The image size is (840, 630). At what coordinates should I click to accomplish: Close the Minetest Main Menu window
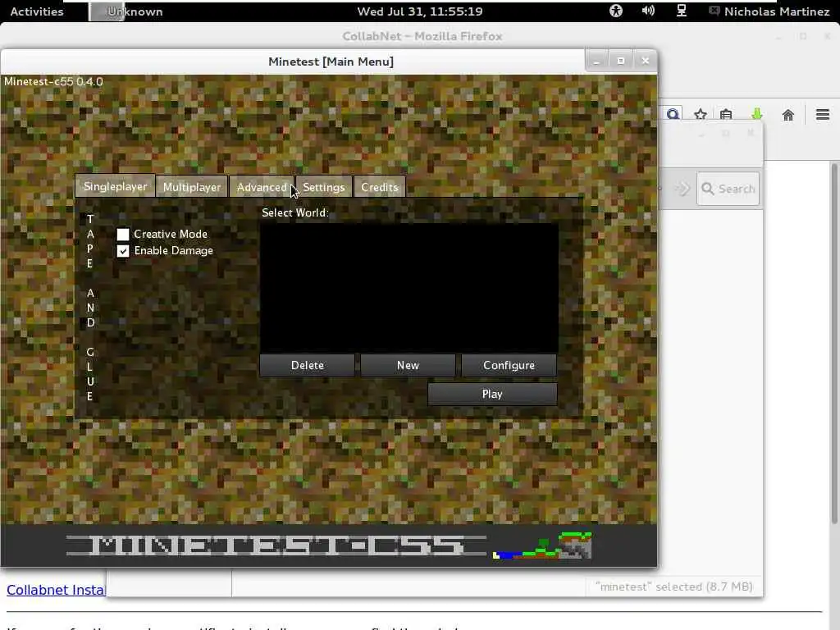[x=646, y=61]
